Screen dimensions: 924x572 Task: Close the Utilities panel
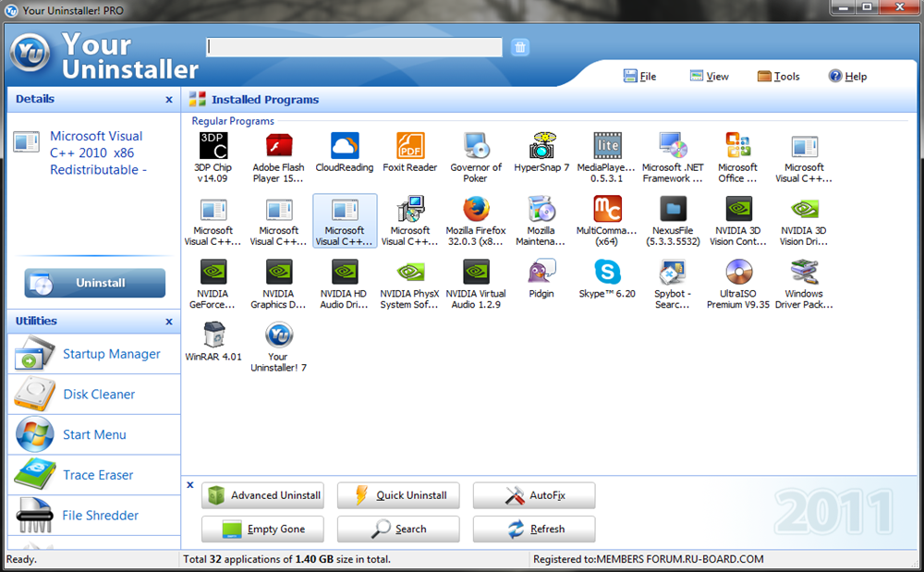(x=169, y=322)
